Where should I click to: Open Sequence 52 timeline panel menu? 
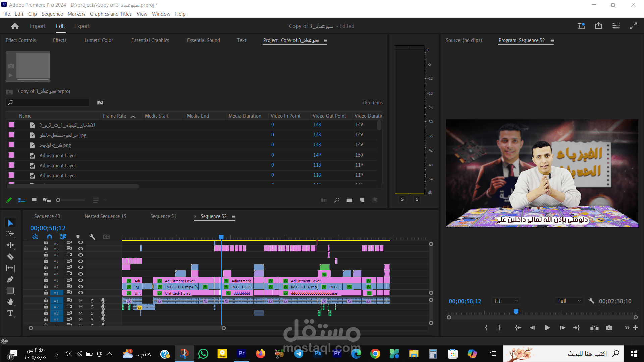tap(234, 217)
